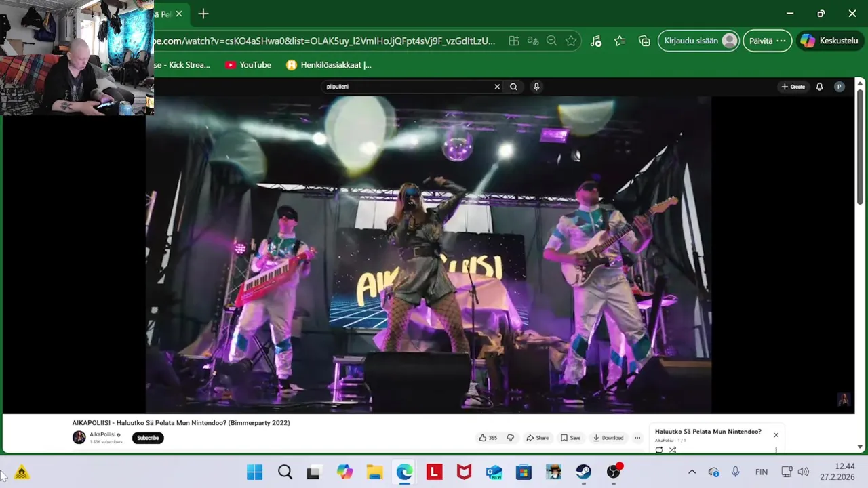Open Windows taskbar Search
868x488 pixels.
point(285,472)
